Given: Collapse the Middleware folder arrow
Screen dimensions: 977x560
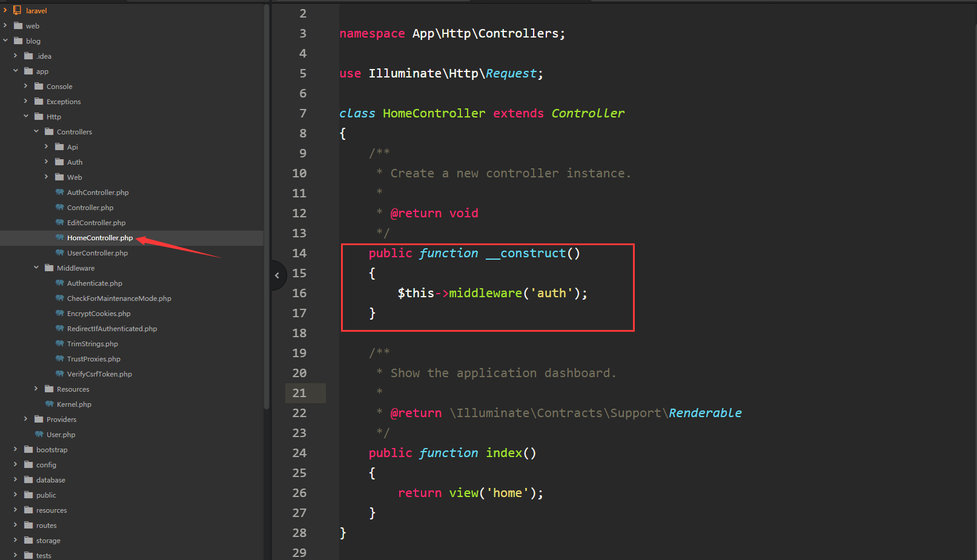Looking at the screenshot, I should 36,268.
